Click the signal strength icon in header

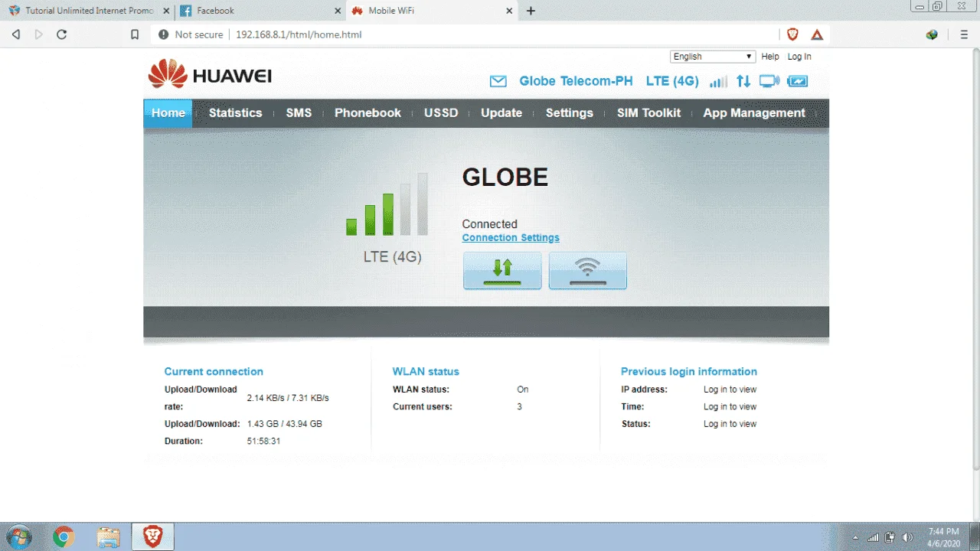pyautogui.click(x=718, y=81)
